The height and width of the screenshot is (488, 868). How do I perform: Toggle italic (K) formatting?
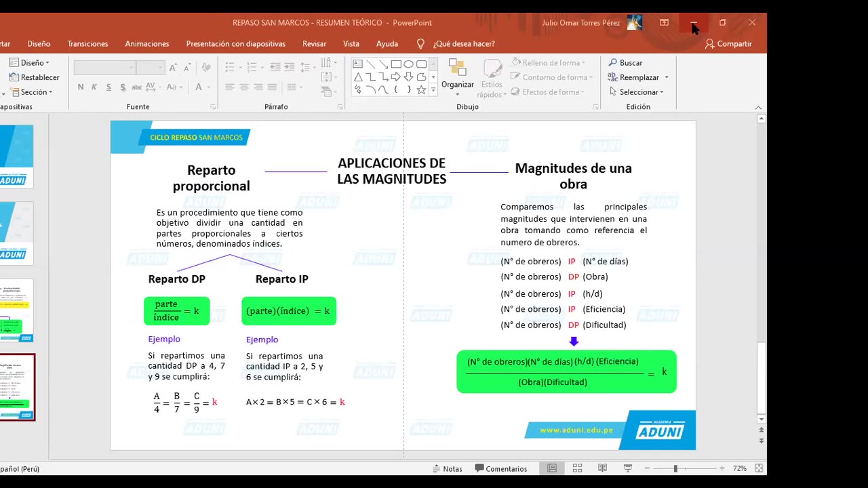click(x=94, y=87)
